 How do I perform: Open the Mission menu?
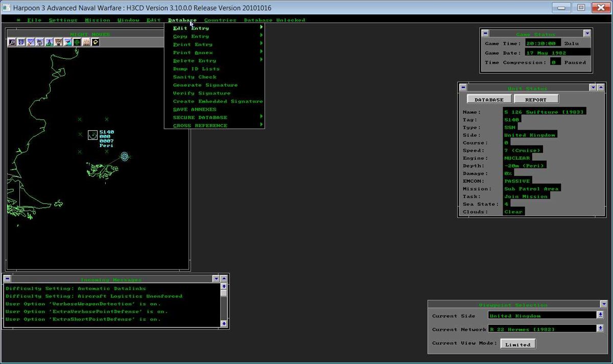pos(98,20)
